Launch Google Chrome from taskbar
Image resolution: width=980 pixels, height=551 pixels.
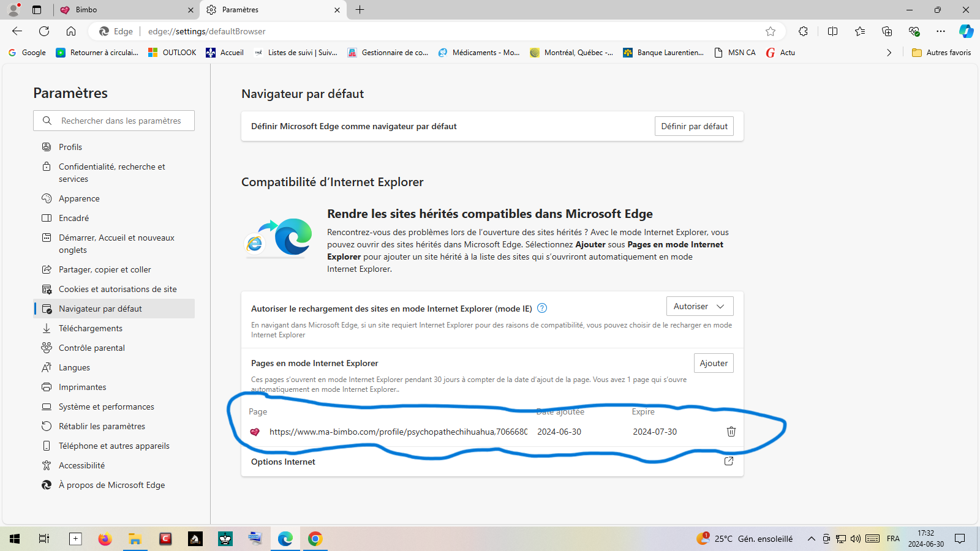pos(315,539)
